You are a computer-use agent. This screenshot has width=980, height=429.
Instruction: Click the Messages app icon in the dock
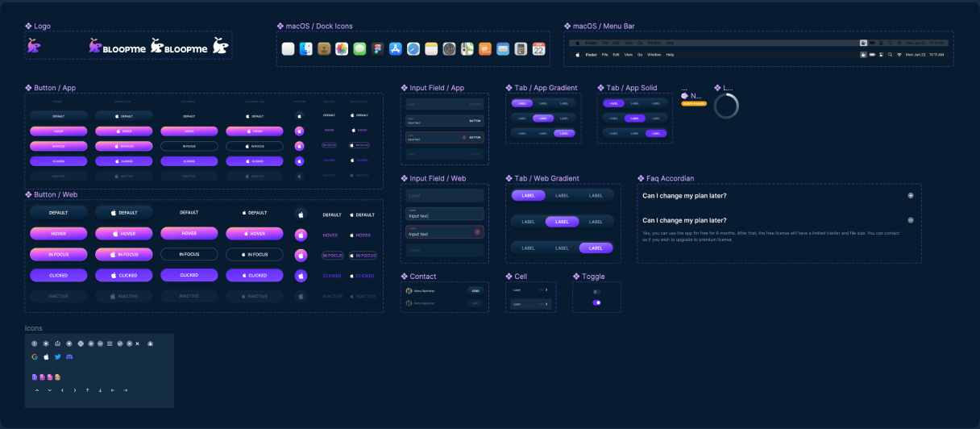pyautogui.click(x=359, y=49)
